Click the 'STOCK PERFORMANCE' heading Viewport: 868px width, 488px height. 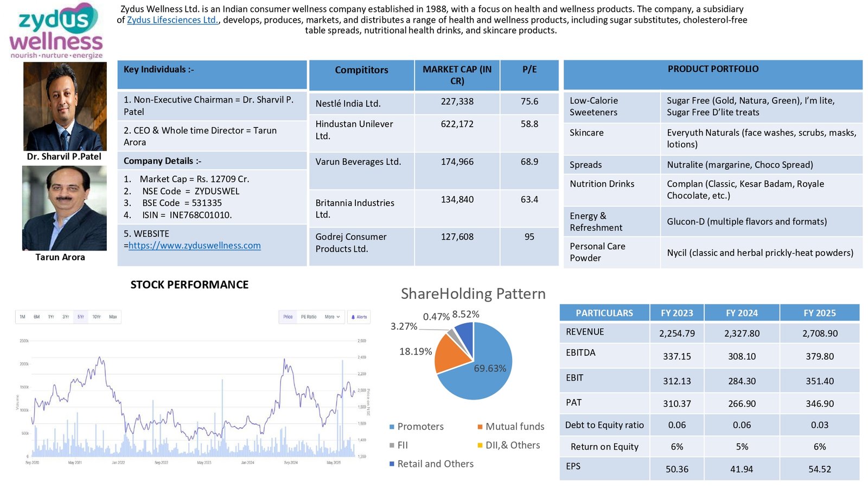pyautogui.click(x=189, y=285)
